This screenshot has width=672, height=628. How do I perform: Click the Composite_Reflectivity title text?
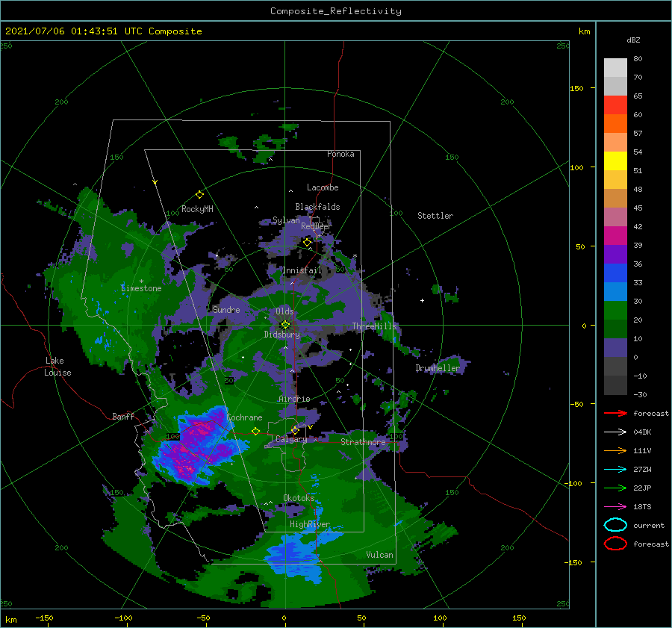tap(335, 11)
